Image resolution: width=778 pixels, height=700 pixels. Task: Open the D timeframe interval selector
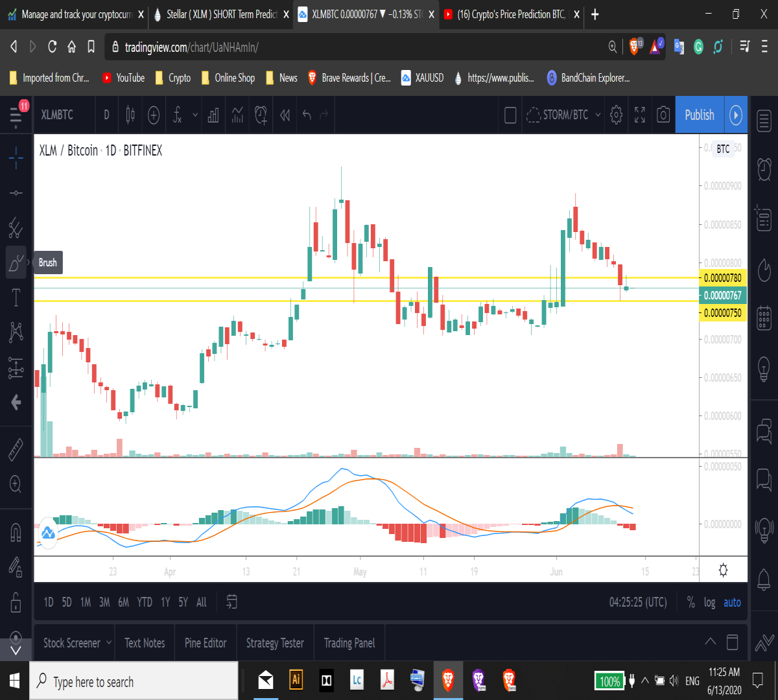click(x=106, y=115)
